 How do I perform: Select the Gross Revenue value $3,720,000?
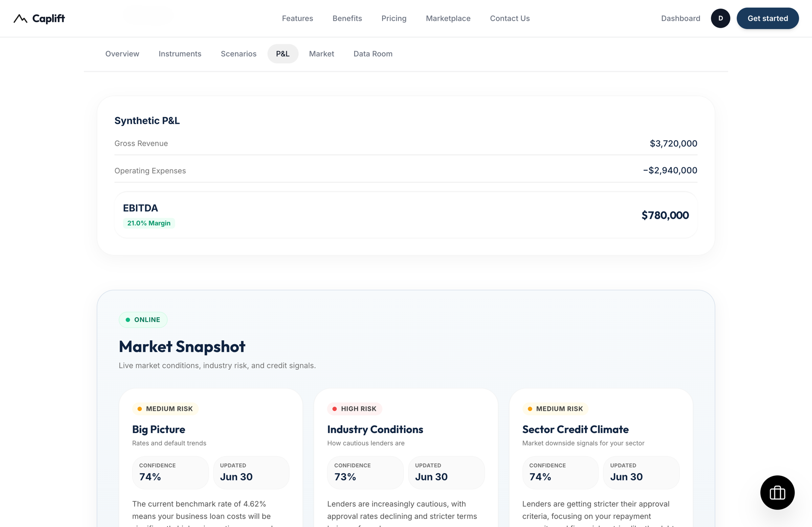[673, 143]
